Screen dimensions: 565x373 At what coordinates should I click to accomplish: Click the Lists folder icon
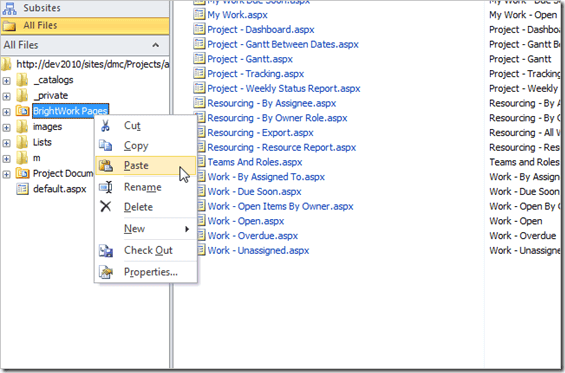[x=22, y=142]
